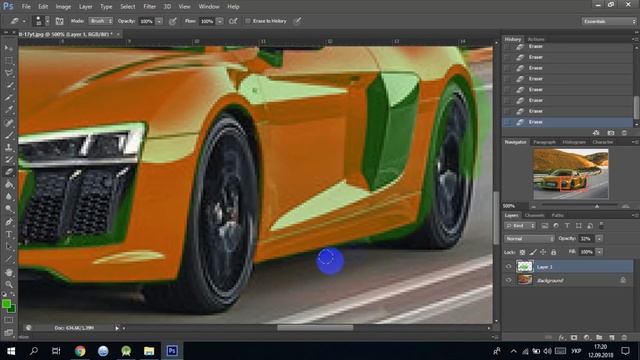
Task: Select the Rectangular Marquee tool
Action: tap(9, 60)
